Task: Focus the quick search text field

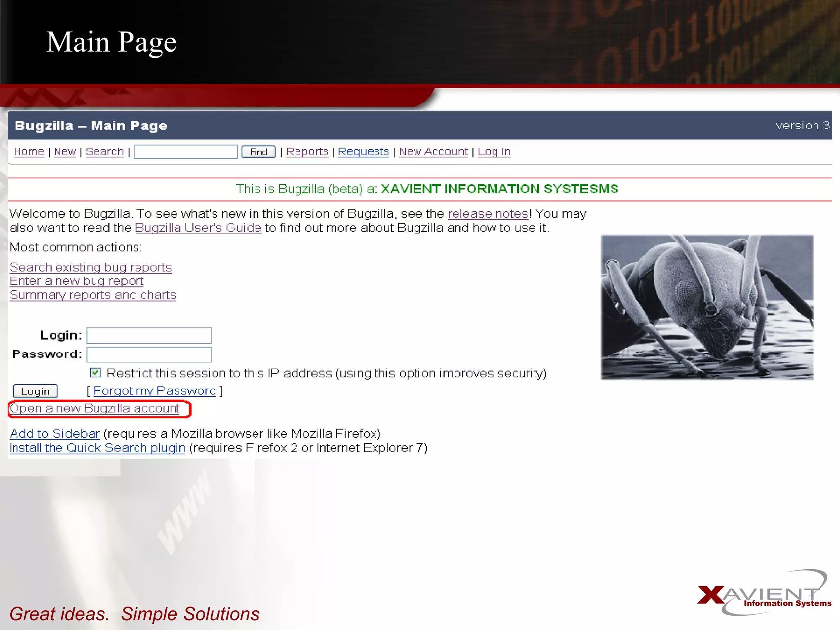Action: (186, 152)
